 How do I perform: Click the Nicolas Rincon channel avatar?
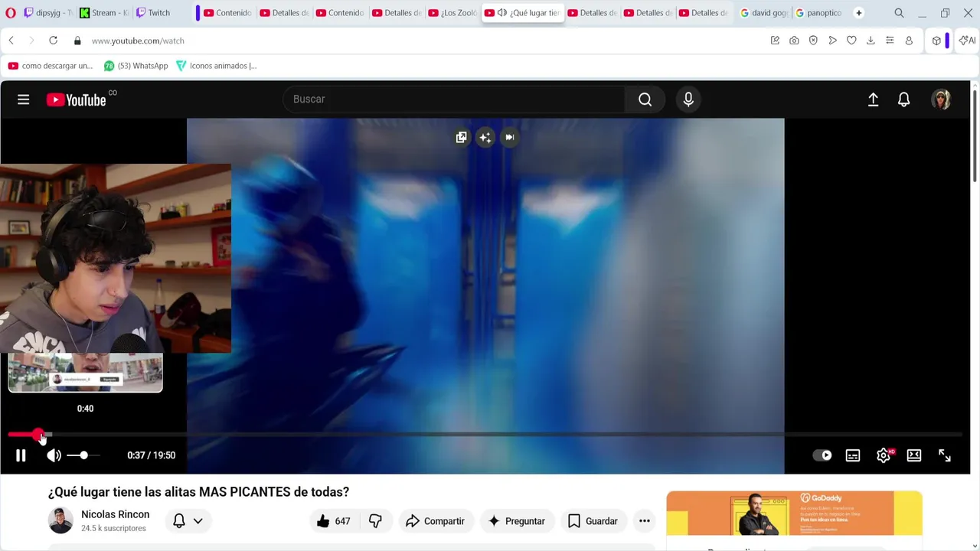point(60,520)
